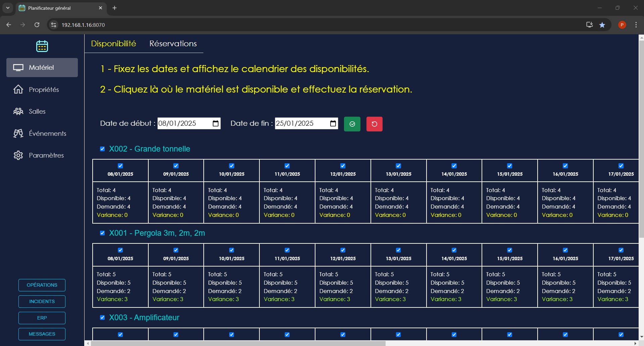The image size is (644, 346).
Task: View site information icon in address bar
Action: (x=54, y=25)
